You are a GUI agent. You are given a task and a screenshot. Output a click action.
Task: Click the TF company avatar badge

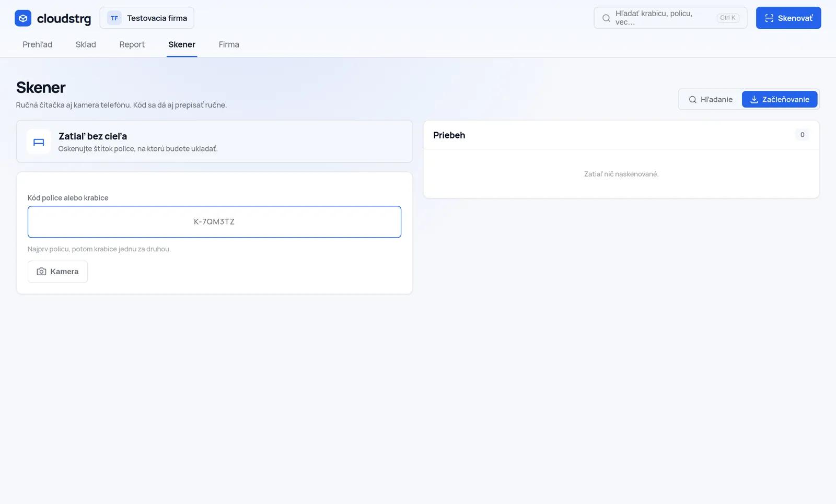[x=114, y=18]
